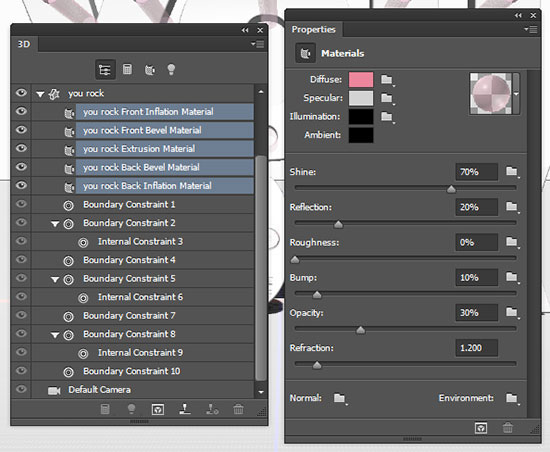550x452 pixels.
Task: Open Shine texture folder menu
Action: (512, 171)
